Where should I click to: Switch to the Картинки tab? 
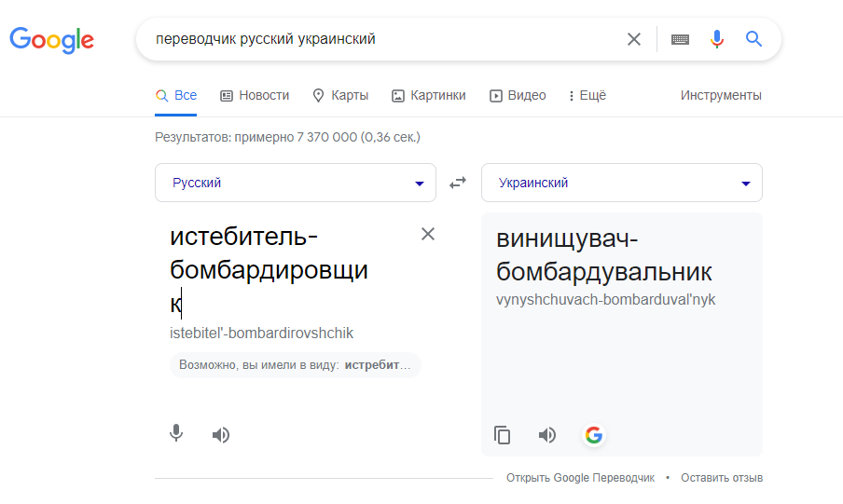(x=428, y=96)
